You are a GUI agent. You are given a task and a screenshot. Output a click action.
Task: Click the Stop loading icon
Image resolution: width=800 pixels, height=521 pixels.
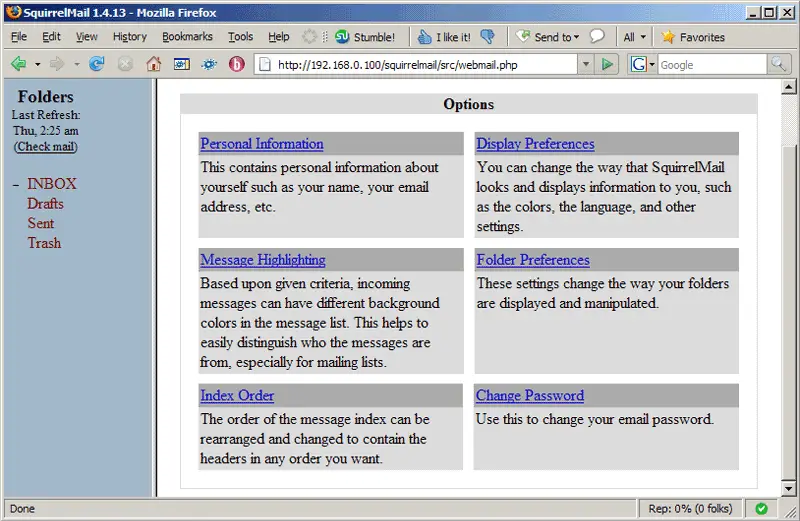[125, 64]
